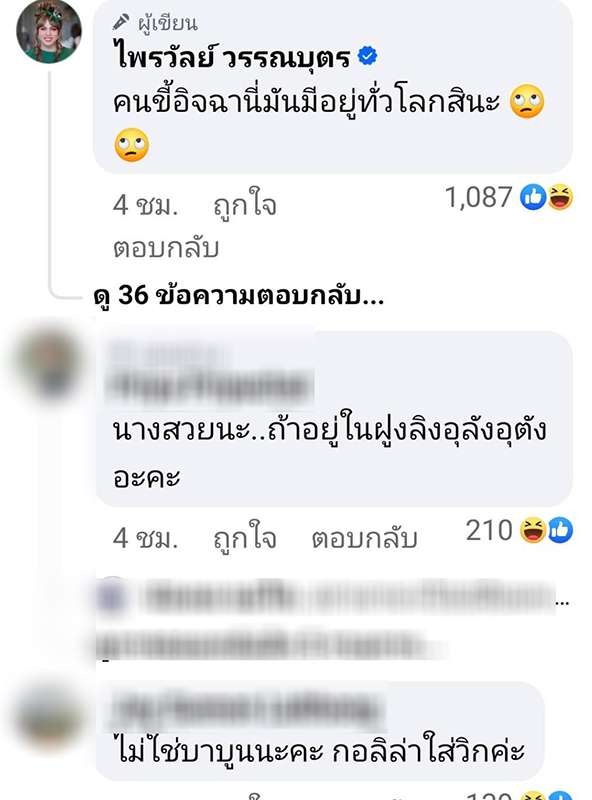Expand ดู 36 ข้อความตอบกลับ replies
This screenshot has width=592, height=800.
pyautogui.click(x=238, y=295)
